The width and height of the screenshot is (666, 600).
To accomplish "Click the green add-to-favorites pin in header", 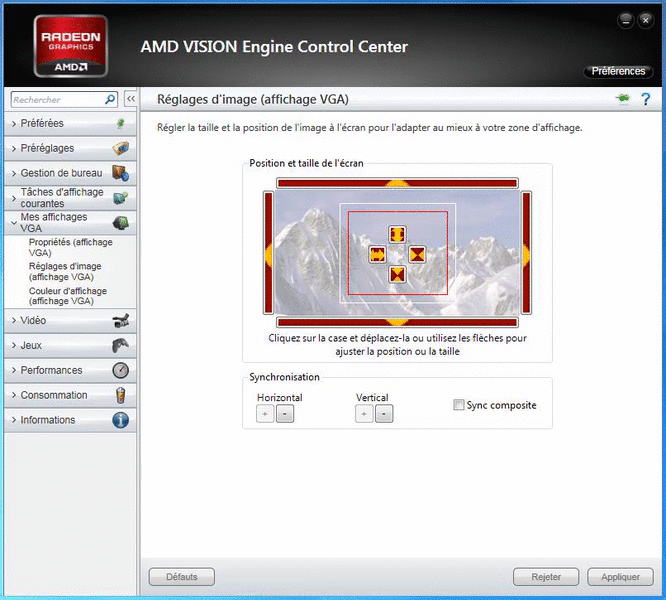I will [623, 99].
